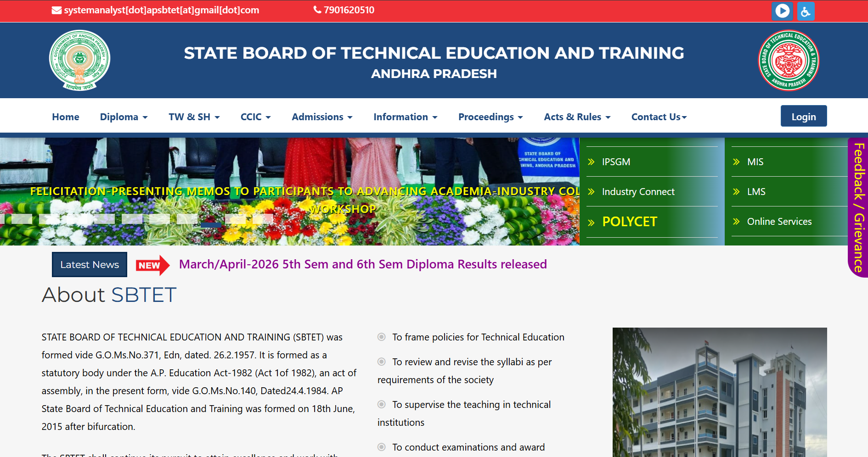Open the Information menu label
Screen dimensions: 868x457
[400, 117]
